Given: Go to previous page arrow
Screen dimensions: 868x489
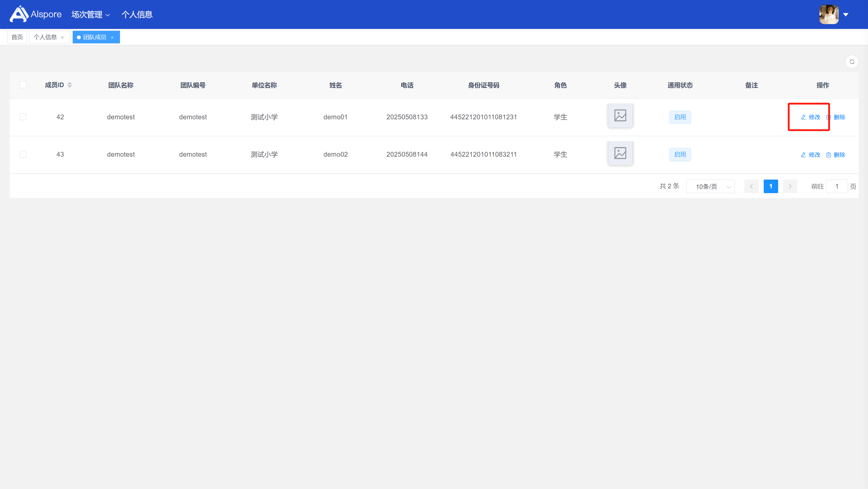Looking at the screenshot, I should click(x=751, y=186).
